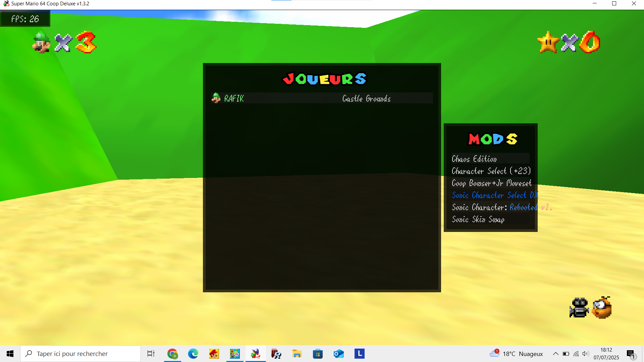Click the star count number 0
The image size is (644, 362).
click(590, 42)
